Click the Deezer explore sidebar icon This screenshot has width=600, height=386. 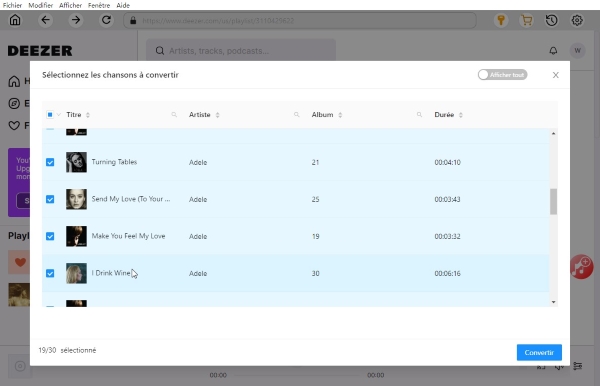tap(14, 103)
